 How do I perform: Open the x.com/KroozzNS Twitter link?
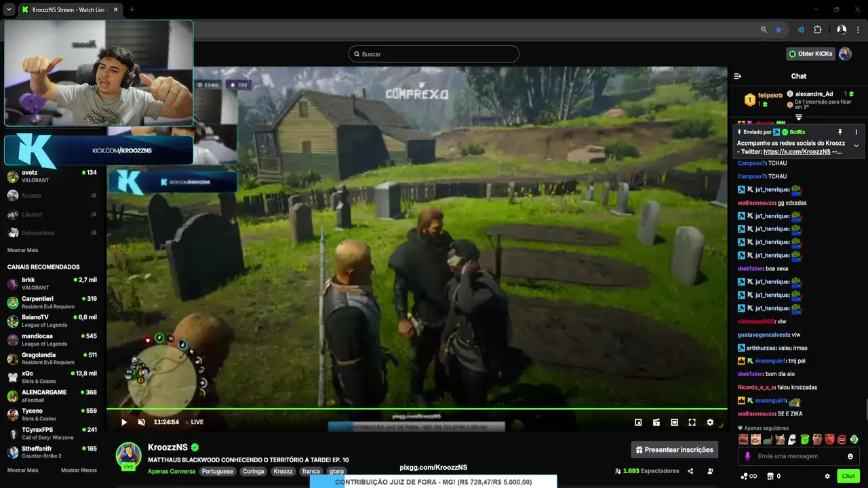coord(797,152)
